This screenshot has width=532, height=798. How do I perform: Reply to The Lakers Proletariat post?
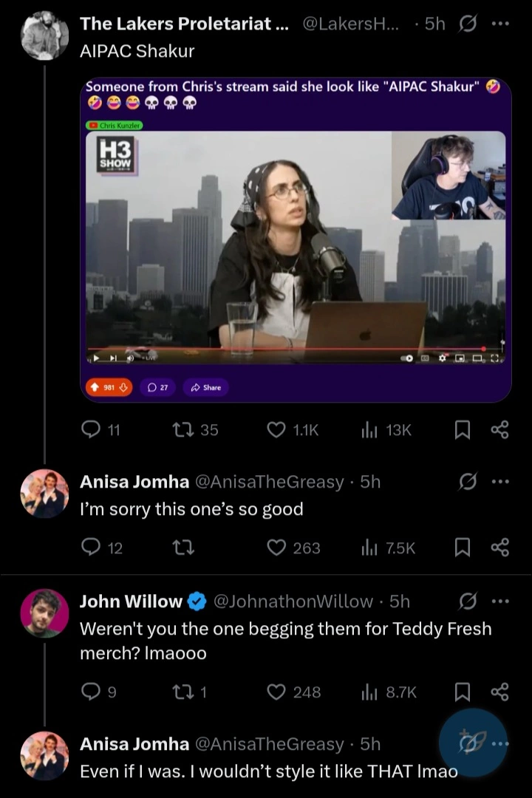click(100, 430)
